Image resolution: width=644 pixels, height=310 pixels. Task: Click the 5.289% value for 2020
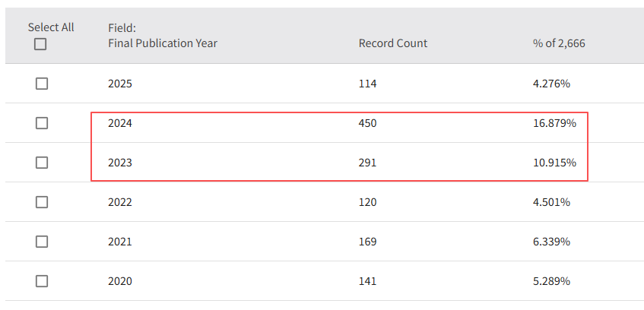[x=551, y=281]
